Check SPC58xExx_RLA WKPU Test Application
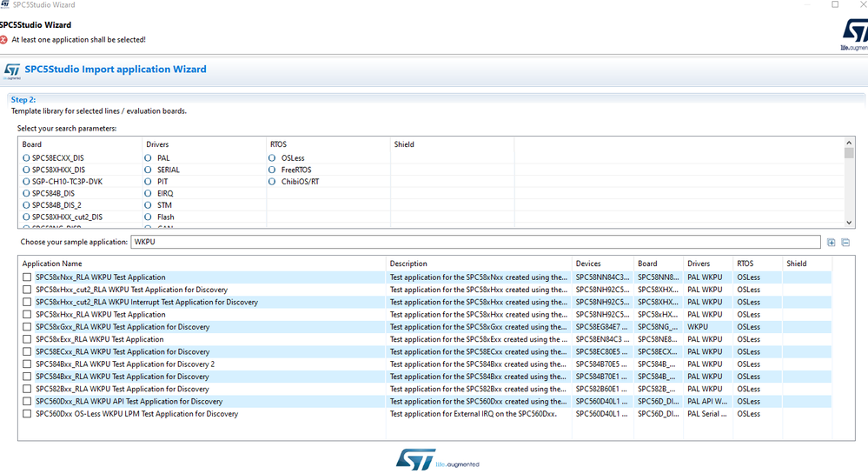 click(x=27, y=339)
